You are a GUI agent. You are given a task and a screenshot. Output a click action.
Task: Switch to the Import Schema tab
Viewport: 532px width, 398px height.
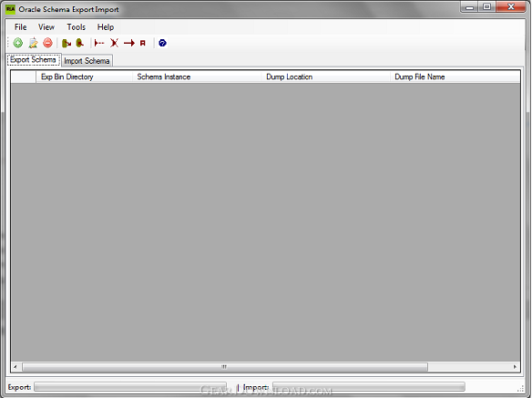tap(87, 61)
